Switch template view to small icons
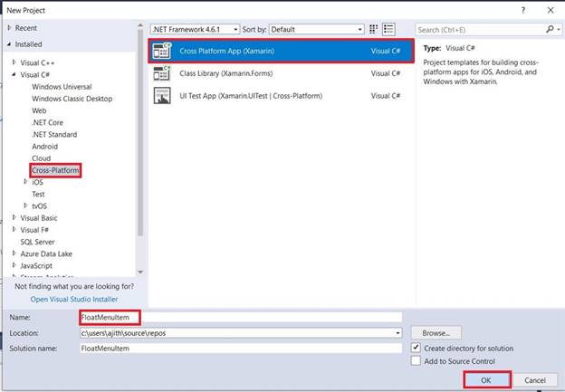The width and height of the screenshot is (565, 392). tap(373, 29)
